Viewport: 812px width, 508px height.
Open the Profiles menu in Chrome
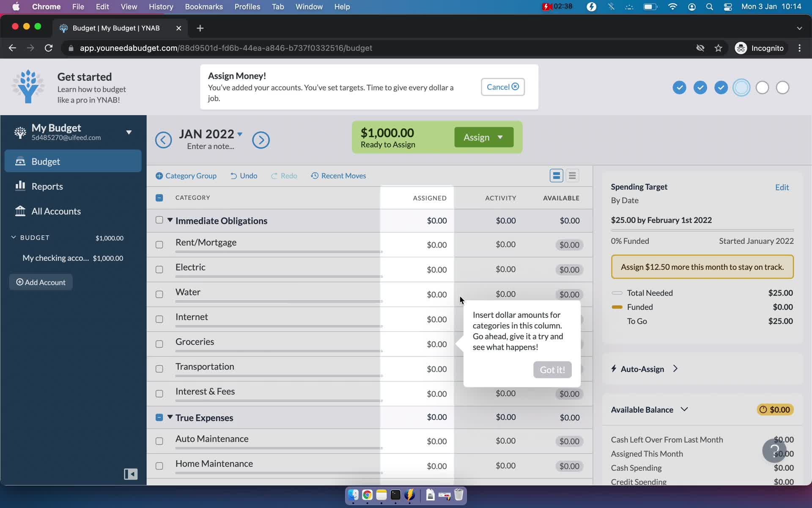pos(247,6)
